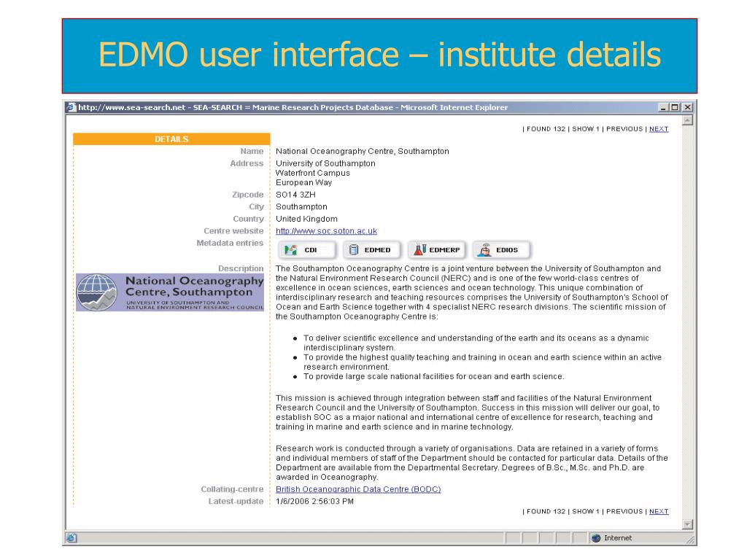Screen dimensions: 747x560
Task: Select 'FOUND 132' text at top
Action: [x=546, y=129]
